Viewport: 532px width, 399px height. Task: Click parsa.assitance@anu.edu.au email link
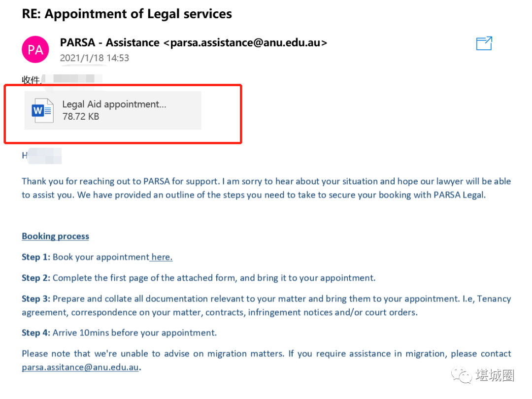(x=80, y=367)
